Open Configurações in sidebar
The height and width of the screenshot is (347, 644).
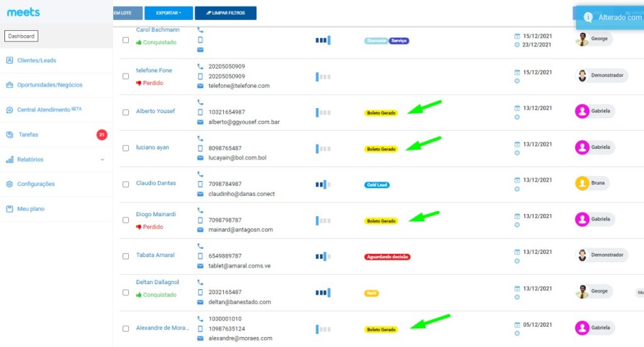click(36, 184)
